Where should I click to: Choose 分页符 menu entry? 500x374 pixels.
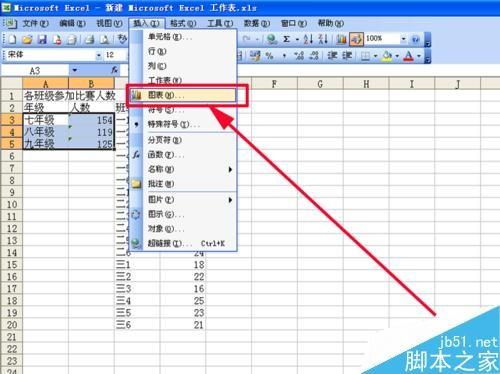click(183, 140)
